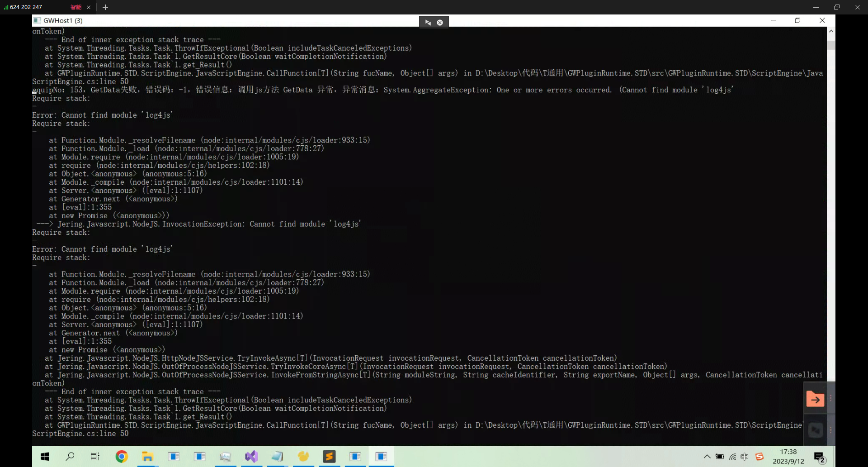Image resolution: width=868 pixels, height=467 pixels.
Task: Click the 中 input language indicator
Action: [745, 457]
